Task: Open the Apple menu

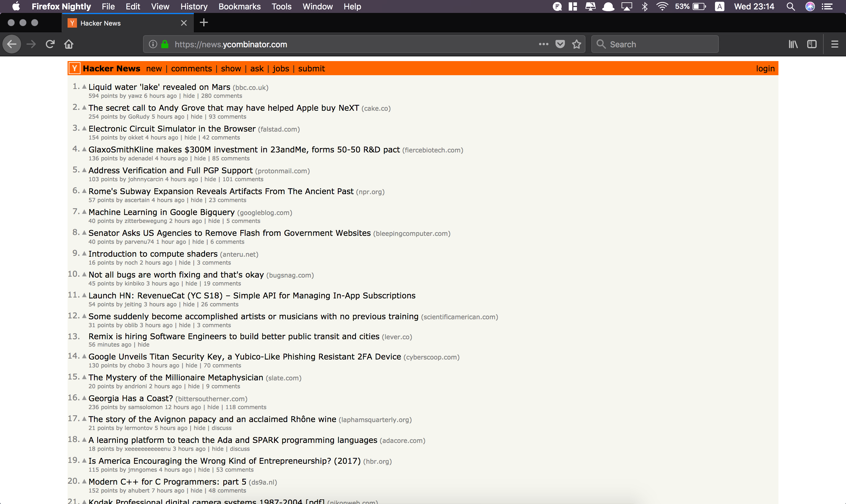Action: coord(16,6)
